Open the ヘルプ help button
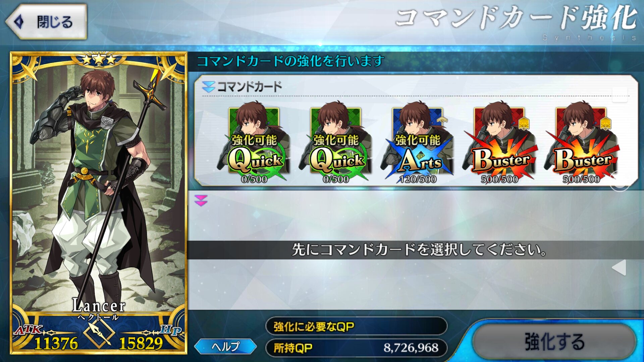 (225, 347)
